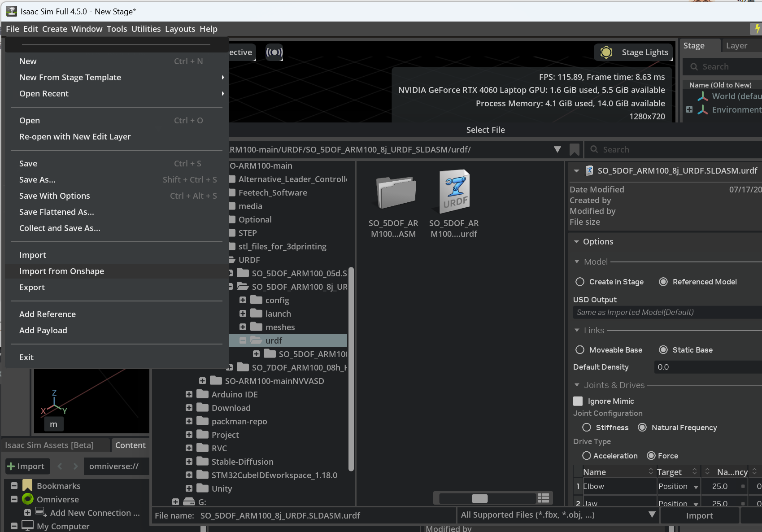The height and width of the screenshot is (532, 762).
Task: Click the config folder icon
Action: coord(256,300)
